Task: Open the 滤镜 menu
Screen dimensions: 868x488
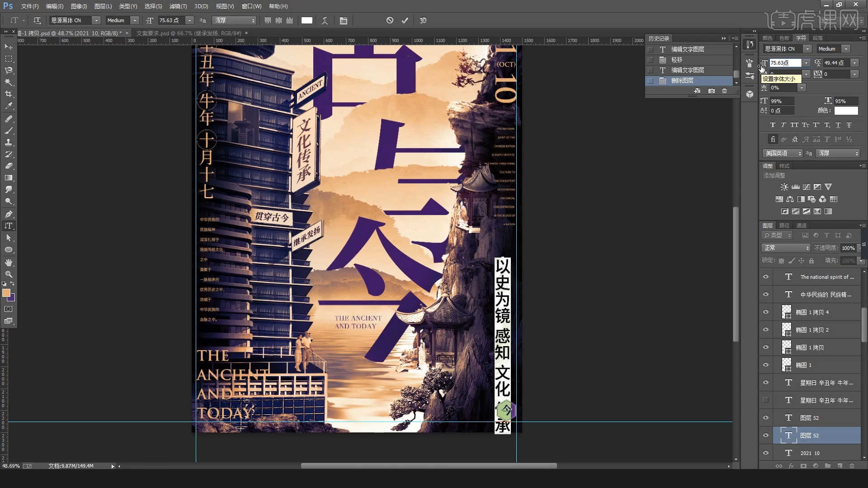Action: coord(178,6)
